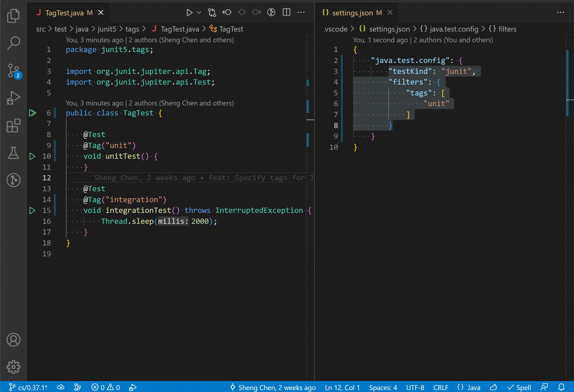Run TagTest.java with the toolbar play button
This screenshot has height=392, width=574.
click(x=190, y=12)
